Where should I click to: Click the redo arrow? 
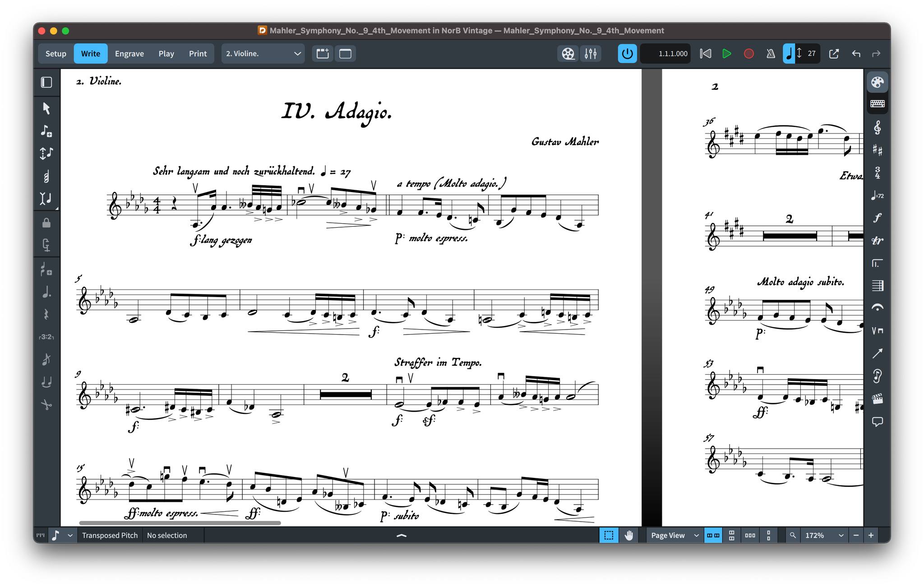(876, 54)
